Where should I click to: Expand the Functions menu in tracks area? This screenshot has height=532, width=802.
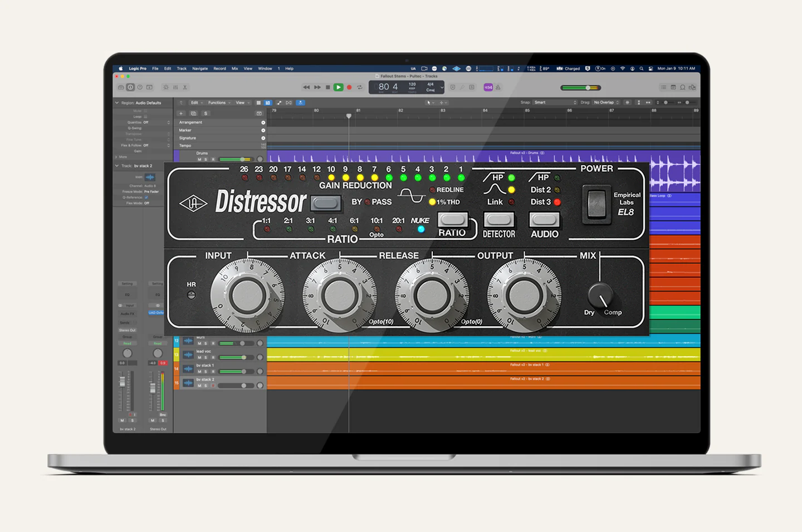(218, 102)
